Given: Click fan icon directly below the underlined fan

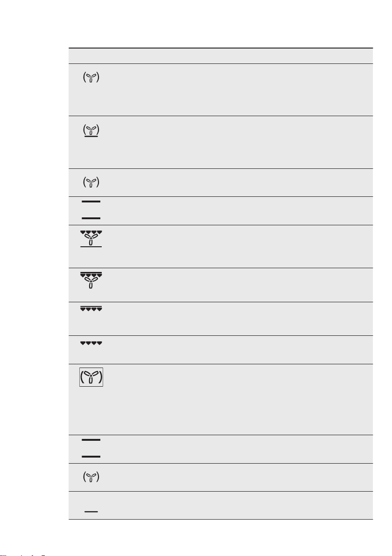Looking at the screenshot, I should click(91, 182).
